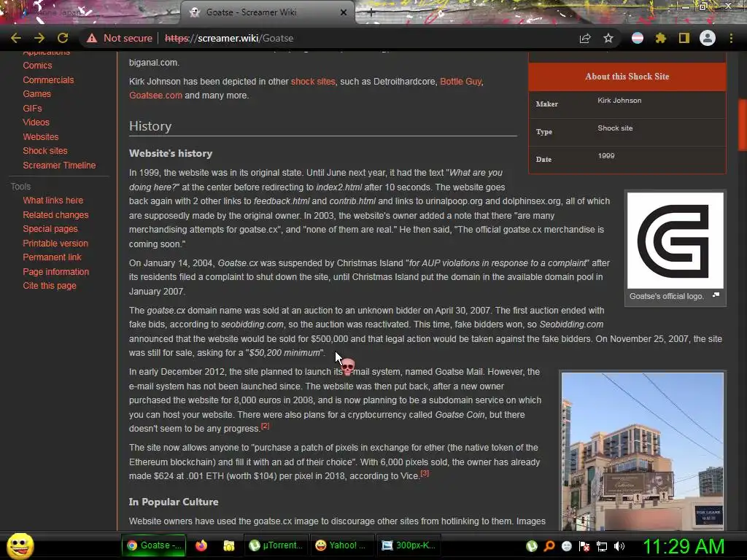
Task: Open the GIFs sidebar link
Action: point(32,108)
